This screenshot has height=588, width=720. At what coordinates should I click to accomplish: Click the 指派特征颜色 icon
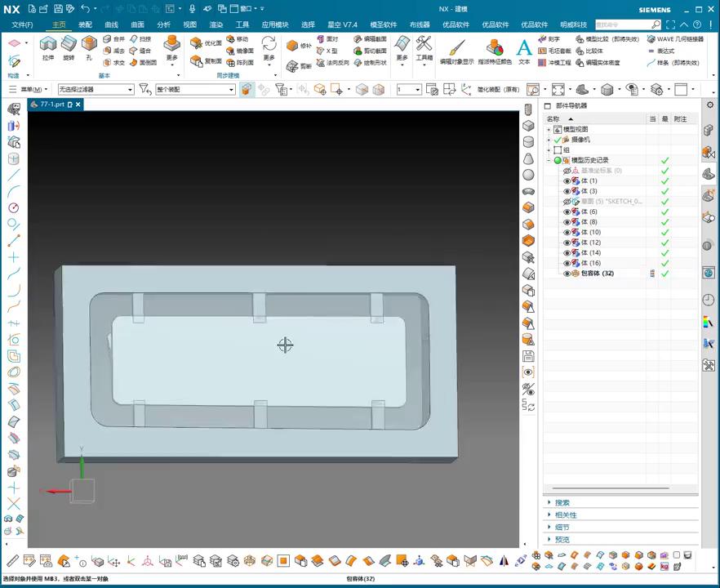495,47
